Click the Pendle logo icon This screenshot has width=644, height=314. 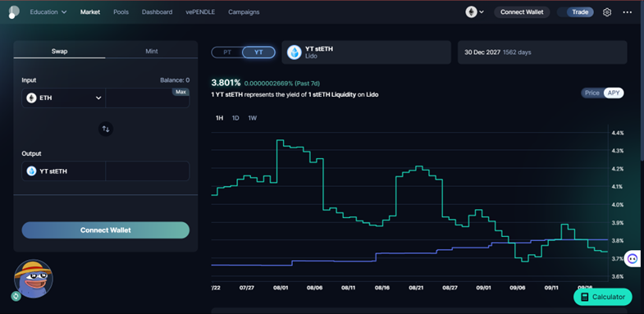(14, 12)
